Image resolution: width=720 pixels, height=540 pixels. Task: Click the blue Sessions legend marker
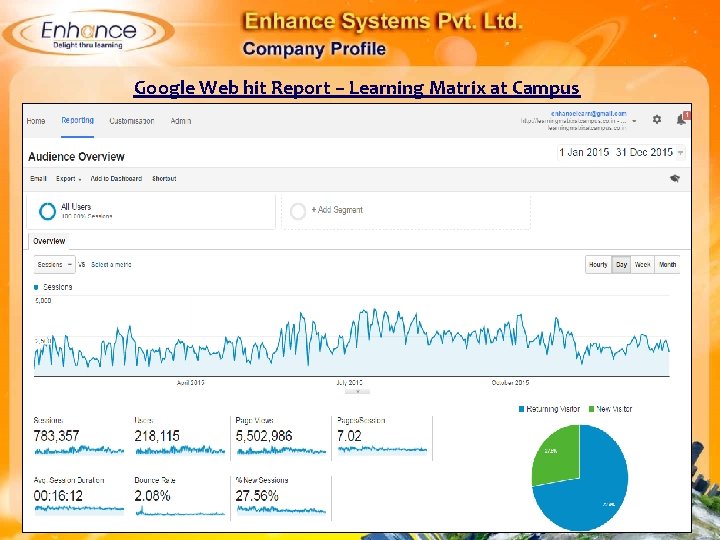coord(36,287)
